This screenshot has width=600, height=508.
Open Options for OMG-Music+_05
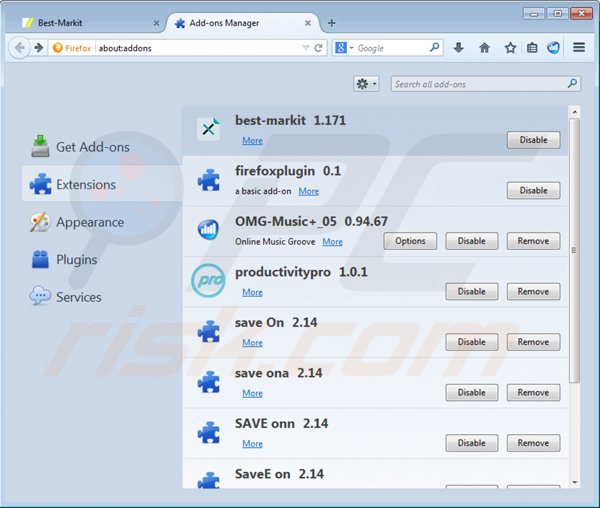[x=410, y=241]
